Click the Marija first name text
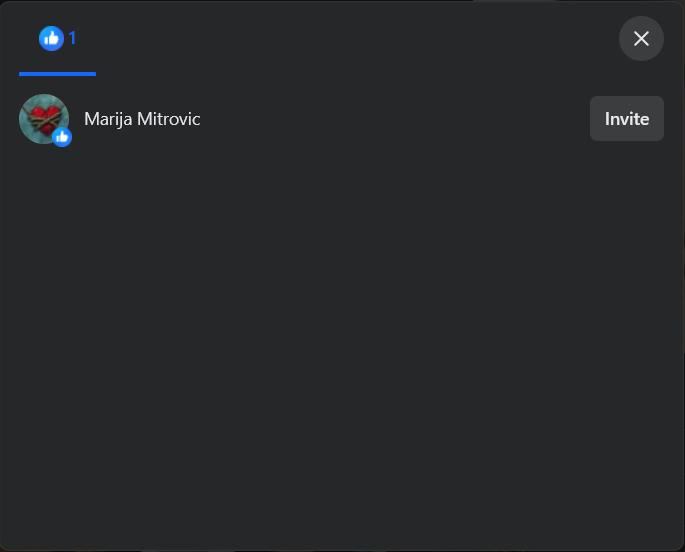Screen dimensions: 685x552 click(108, 119)
